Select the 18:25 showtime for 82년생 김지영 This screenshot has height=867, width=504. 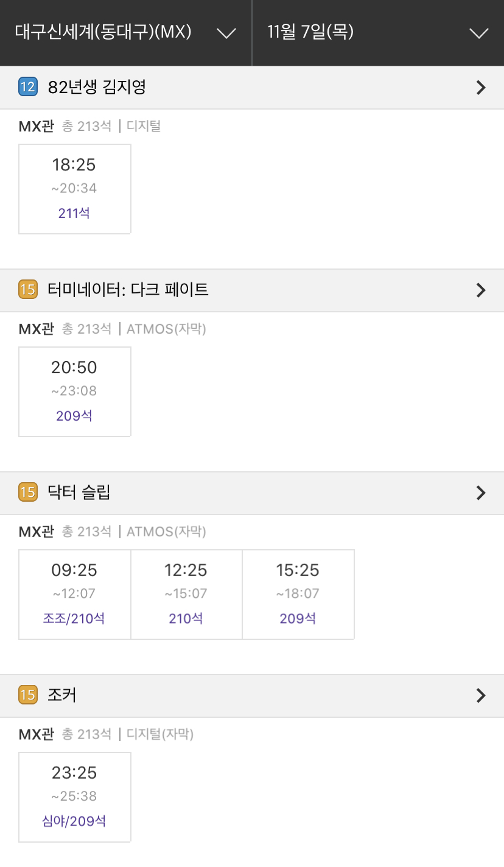tap(75, 189)
